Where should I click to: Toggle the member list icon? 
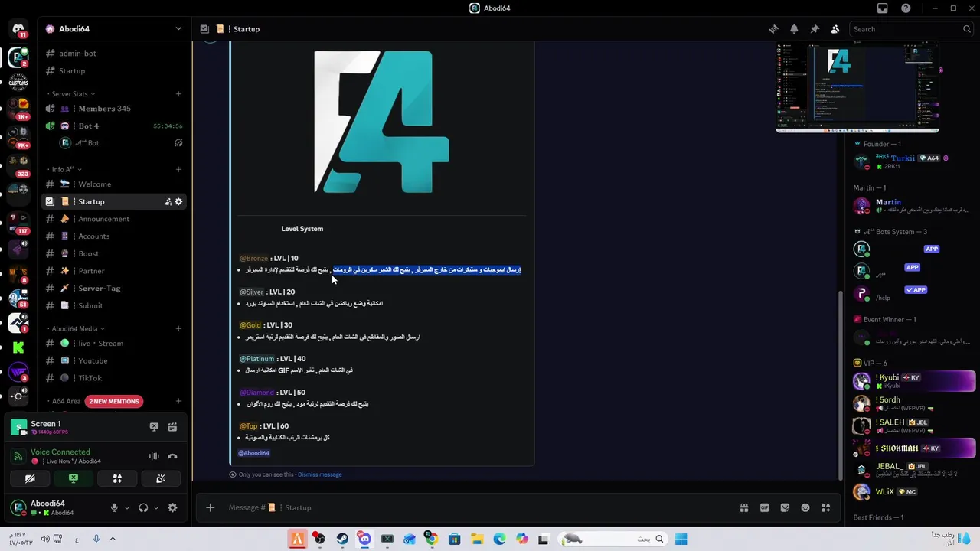(x=835, y=29)
